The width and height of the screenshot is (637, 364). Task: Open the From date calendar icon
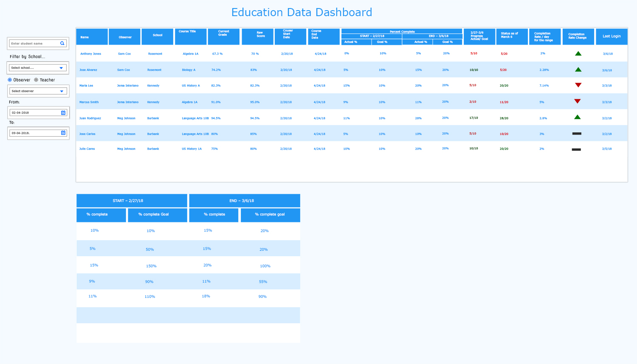[x=63, y=112]
